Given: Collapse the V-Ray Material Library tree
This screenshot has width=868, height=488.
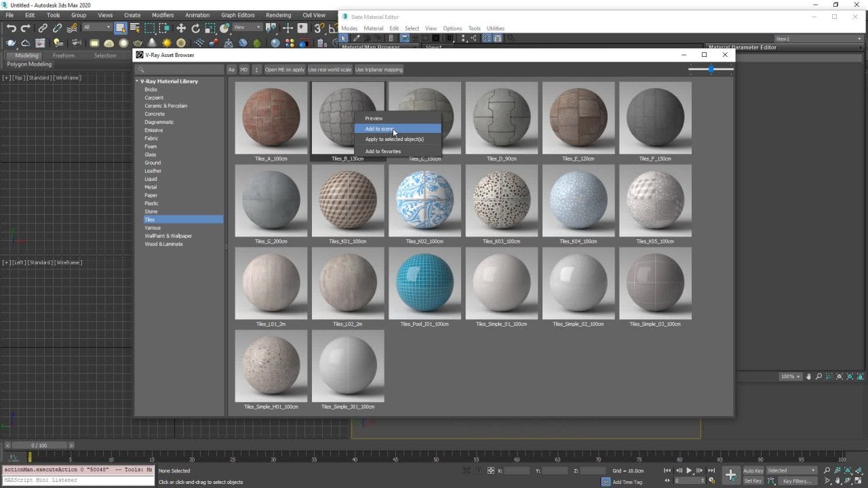Looking at the screenshot, I should click(x=137, y=81).
